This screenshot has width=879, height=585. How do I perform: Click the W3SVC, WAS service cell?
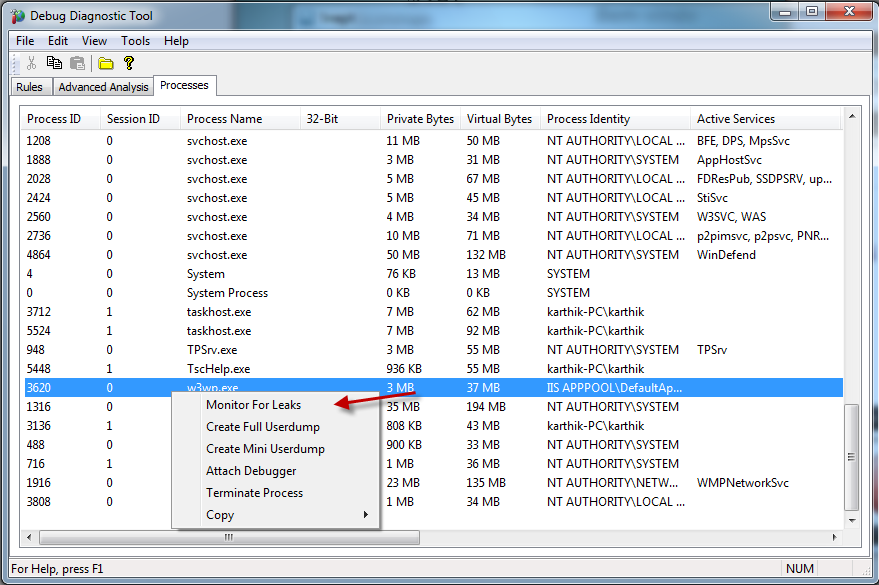pos(731,217)
